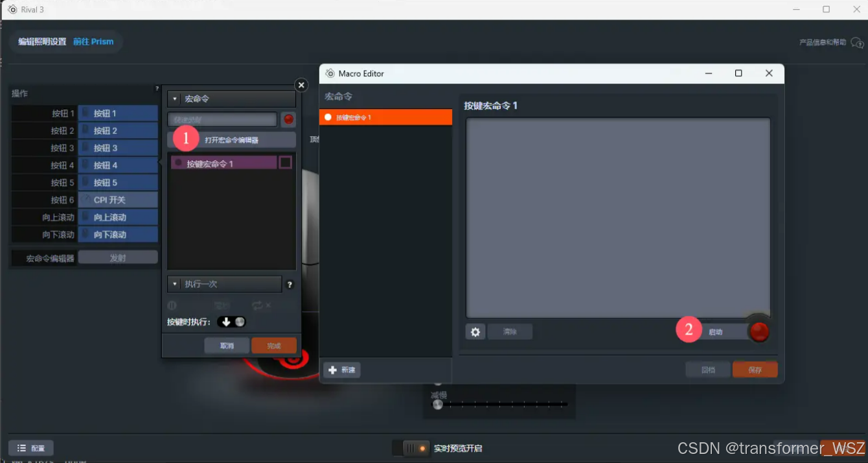Toggle the 实时预览开启 live preview switch
The height and width of the screenshot is (463, 868).
[411, 448]
